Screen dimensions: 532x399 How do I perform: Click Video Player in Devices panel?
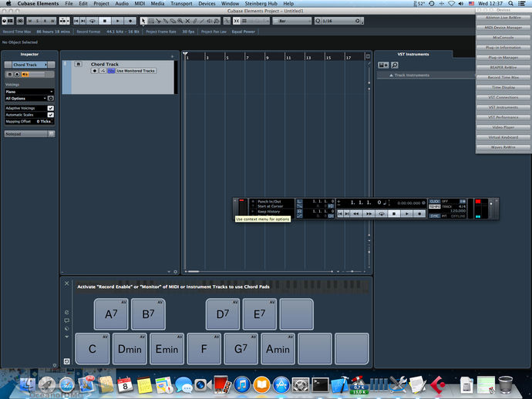coord(503,127)
